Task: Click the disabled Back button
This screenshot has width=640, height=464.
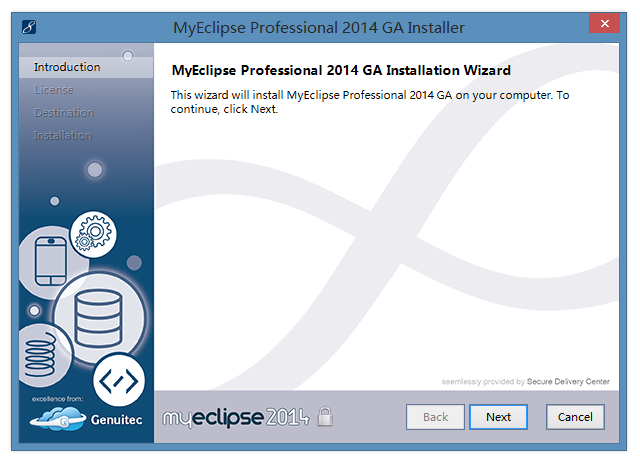Action: [435, 417]
